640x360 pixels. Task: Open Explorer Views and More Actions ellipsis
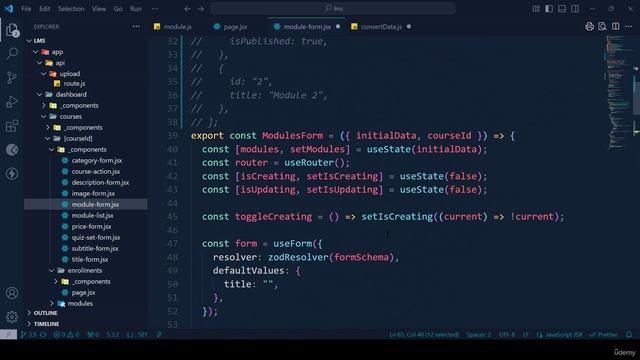click(136, 27)
